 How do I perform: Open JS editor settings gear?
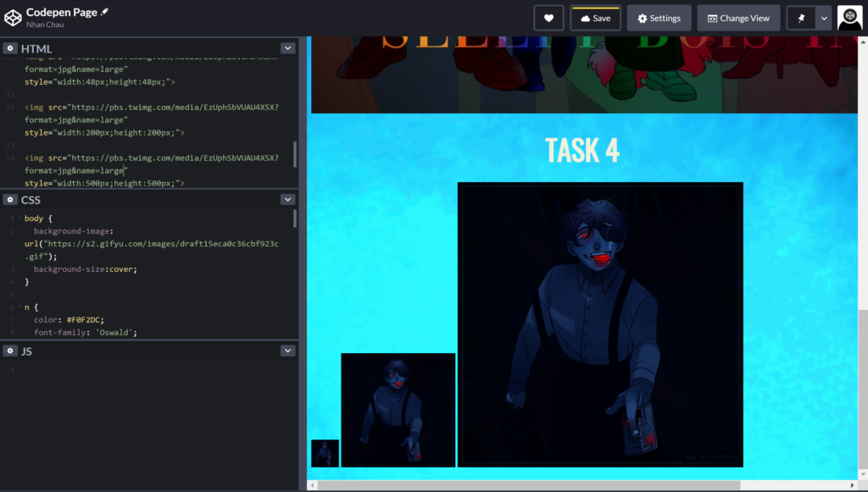coord(10,351)
